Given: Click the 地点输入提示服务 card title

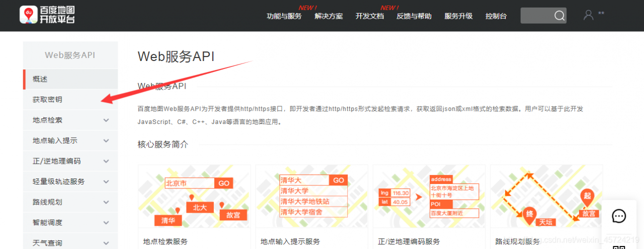Looking at the screenshot, I should coord(290,242).
